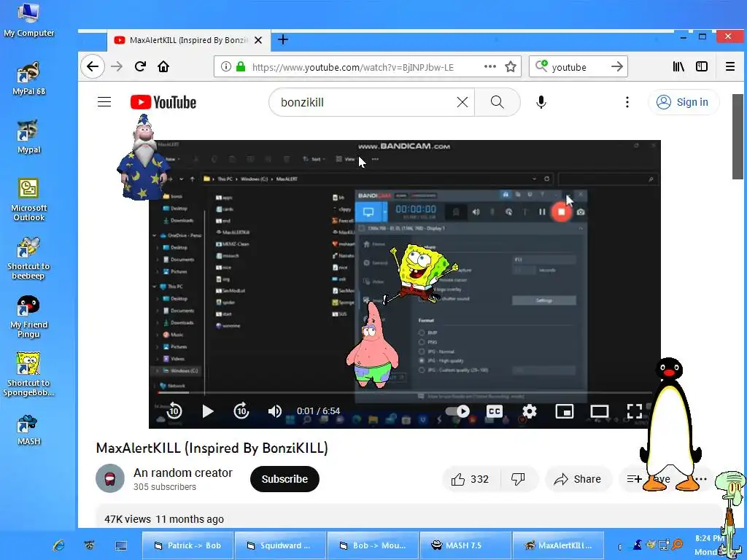Screen dimensions: 747x560
Task: Open page actions three-dot menu in address bar
Action: pyautogui.click(x=489, y=66)
